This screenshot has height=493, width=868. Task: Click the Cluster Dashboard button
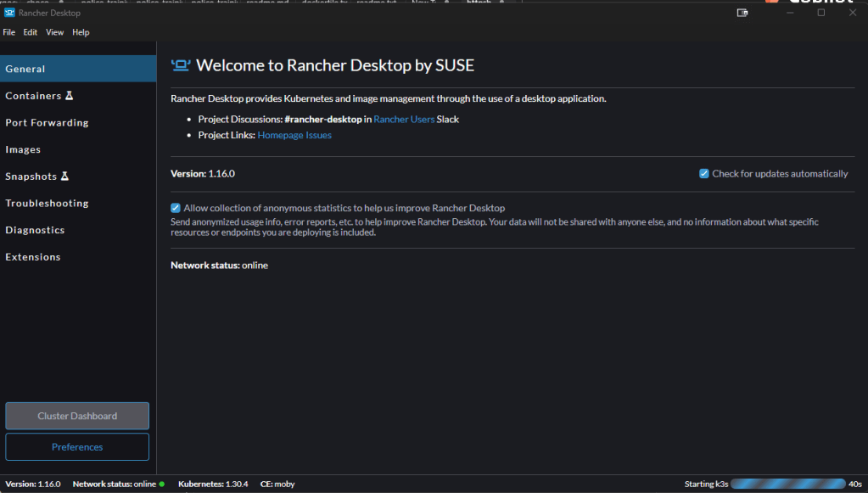coord(77,416)
